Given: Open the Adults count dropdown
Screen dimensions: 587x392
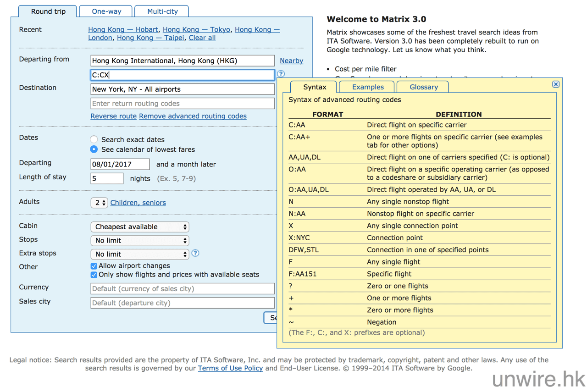Looking at the screenshot, I should pos(99,203).
